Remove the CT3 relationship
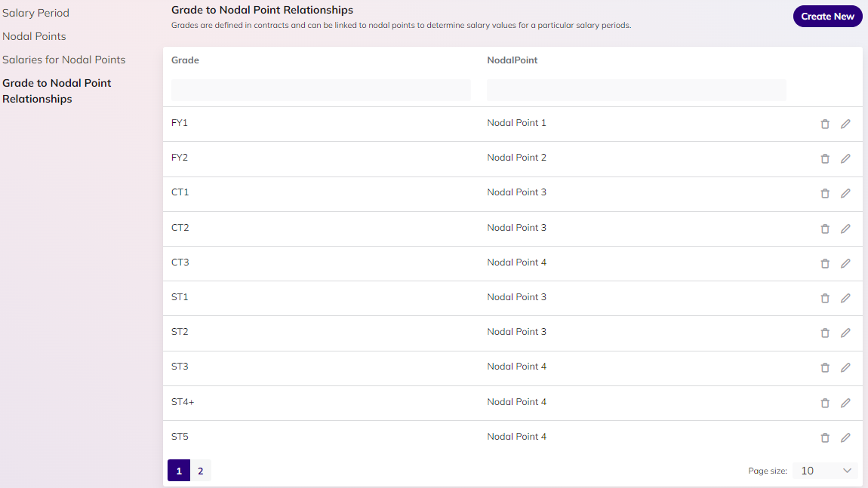Image resolution: width=868 pixels, height=488 pixels. click(825, 264)
